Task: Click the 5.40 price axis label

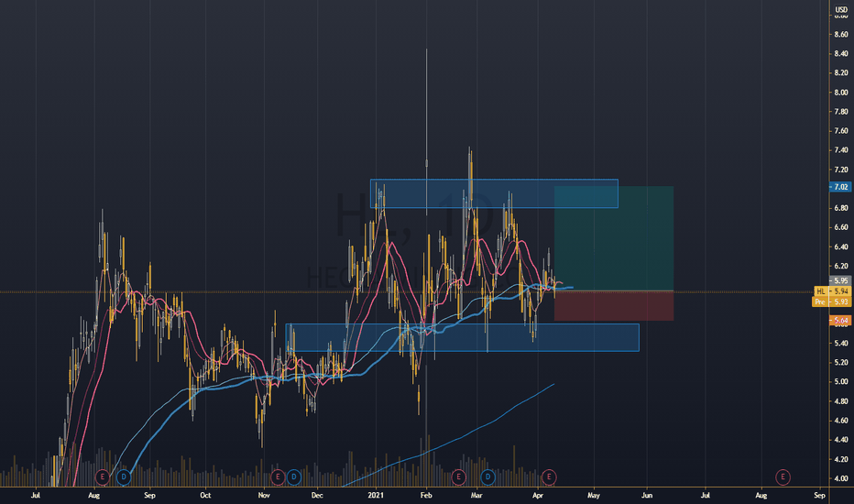Action: point(841,344)
